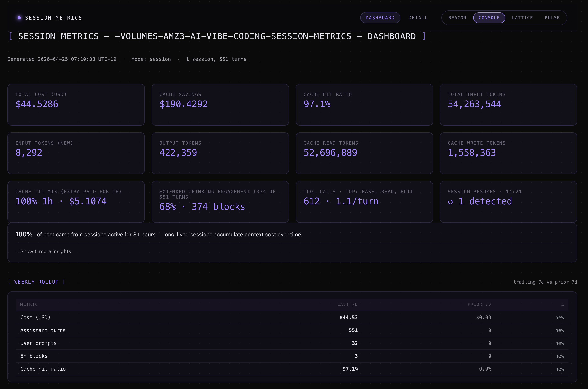This screenshot has width=588, height=389.
Task: Open the Total Cost (USD) card
Action: tap(76, 104)
